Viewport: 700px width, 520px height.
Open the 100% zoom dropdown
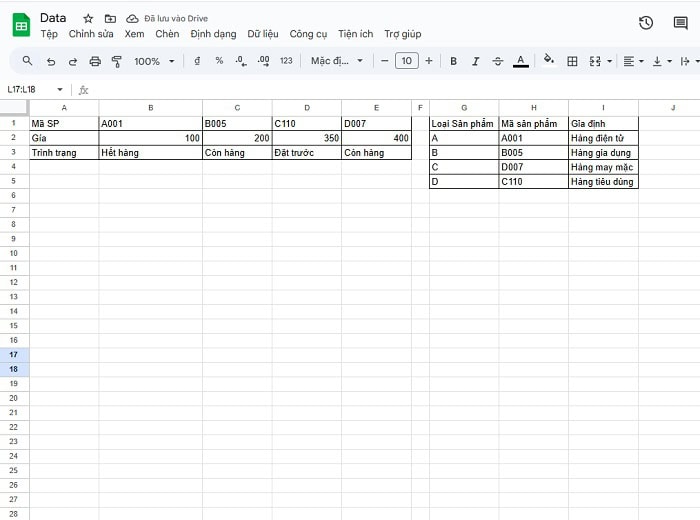tap(154, 61)
